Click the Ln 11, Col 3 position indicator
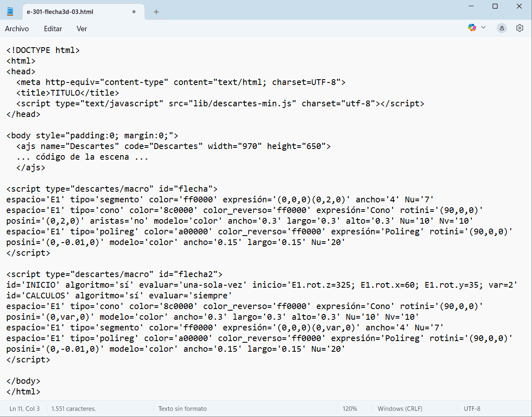Viewport: 532px width, 417px height. 25,409
